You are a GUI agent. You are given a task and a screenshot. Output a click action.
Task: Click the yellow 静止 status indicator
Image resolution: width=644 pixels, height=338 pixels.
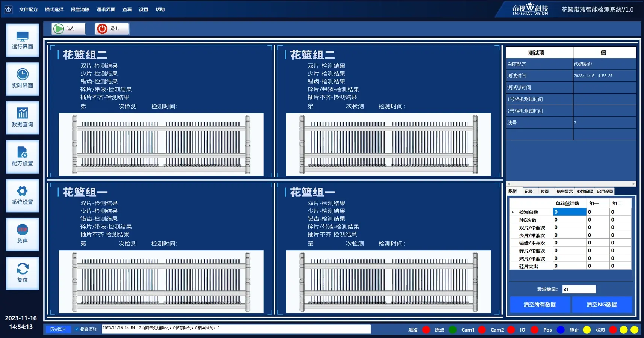(587, 330)
